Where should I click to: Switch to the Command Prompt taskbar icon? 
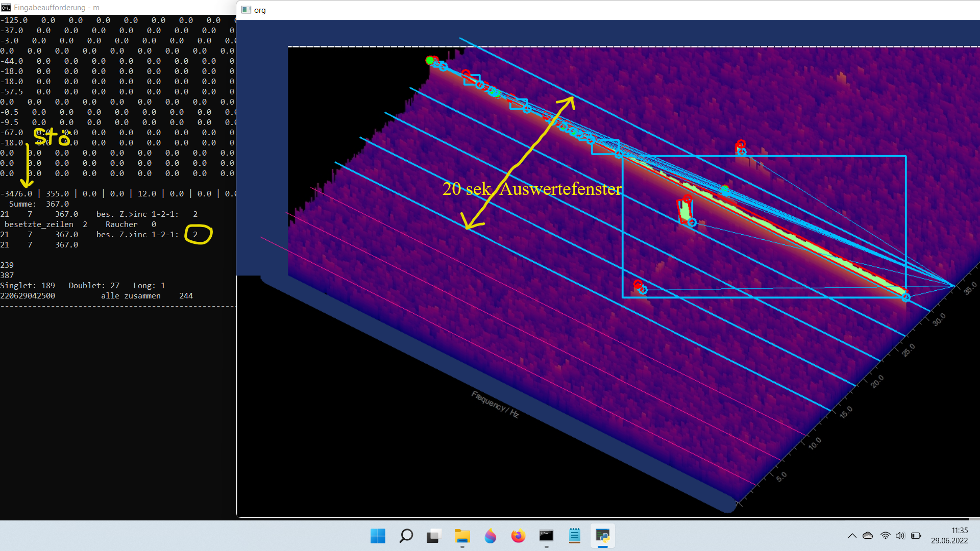coord(546,536)
